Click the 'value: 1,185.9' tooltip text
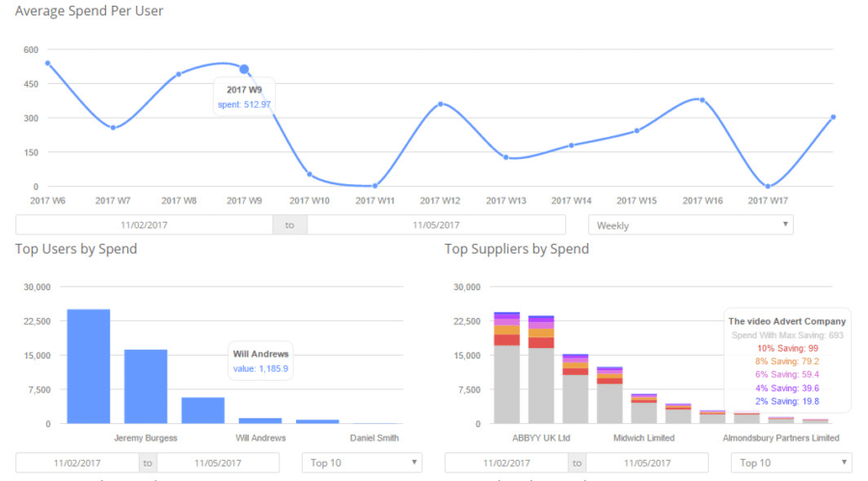Viewport: 868px width, 481px height. click(260, 368)
